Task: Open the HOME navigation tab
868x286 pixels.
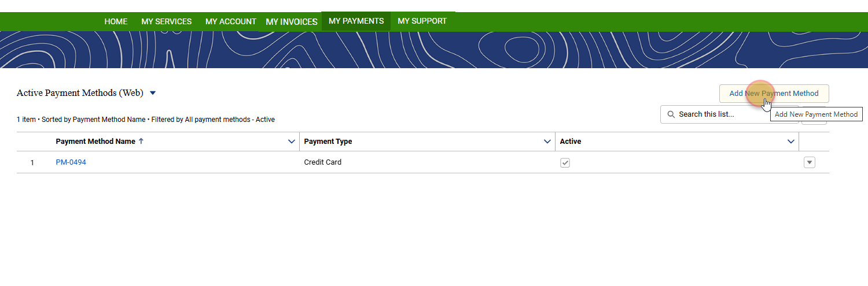Action: click(116, 21)
